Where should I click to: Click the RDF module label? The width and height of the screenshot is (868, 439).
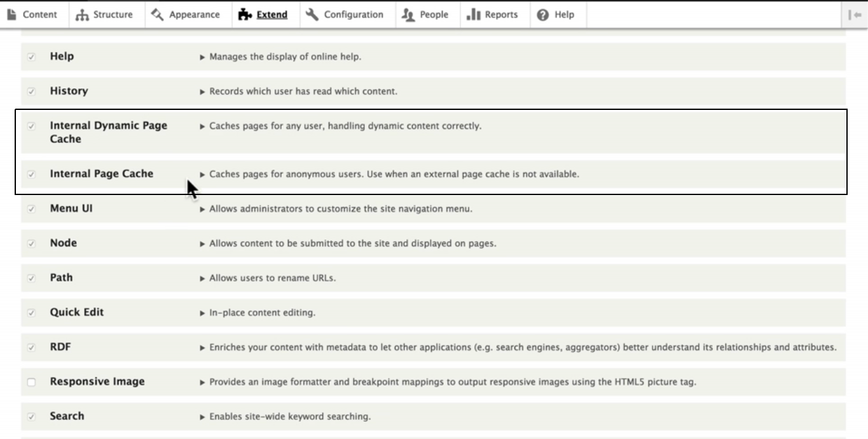tap(60, 348)
